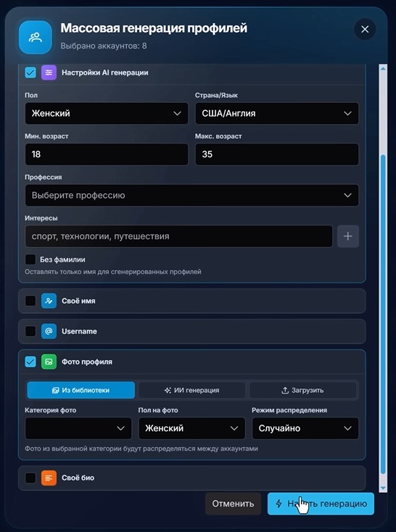Click the Интересы input field

[x=179, y=236]
